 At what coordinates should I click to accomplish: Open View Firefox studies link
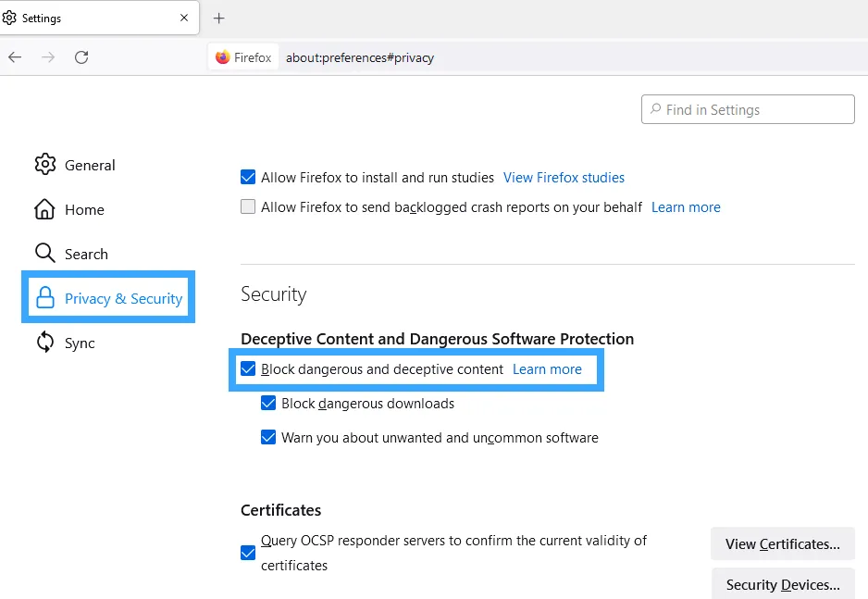tap(564, 178)
